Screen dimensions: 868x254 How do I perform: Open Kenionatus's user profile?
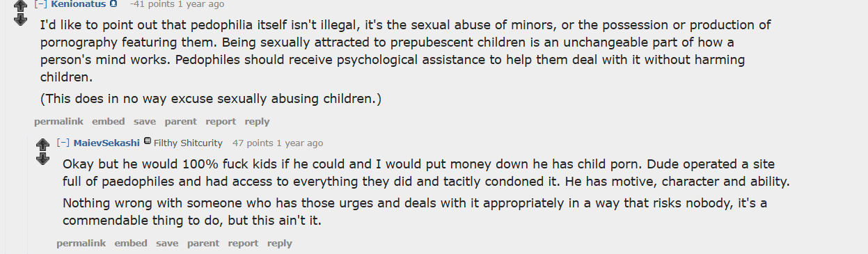[x=79, y=4]
